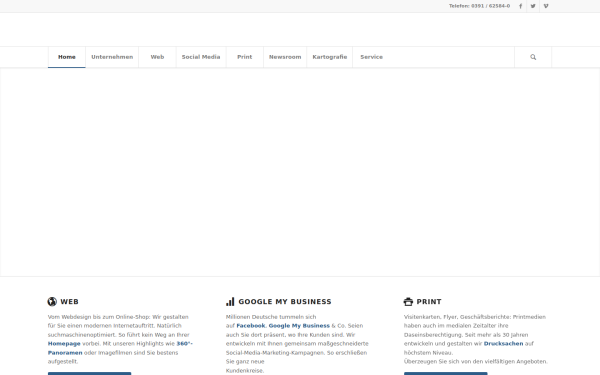Follow the Homepage link in WEB text
The width and height of the screenshot is (600, 375).
[64, 344]
